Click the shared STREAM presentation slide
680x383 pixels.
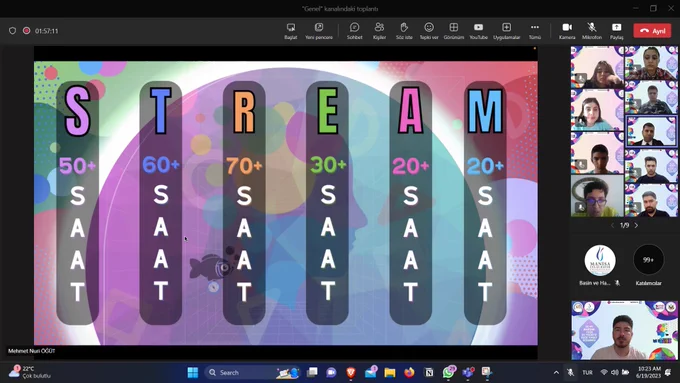(286, 203)
